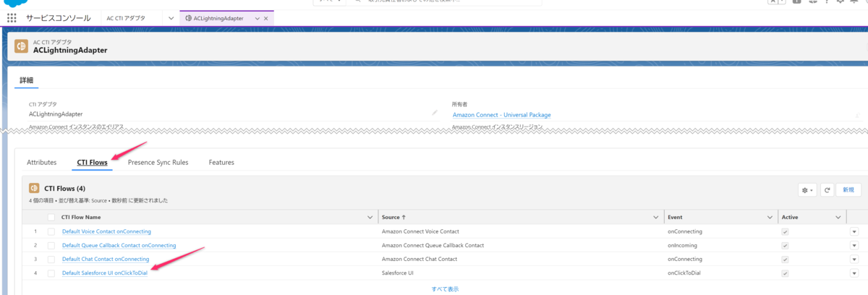Image resolution: width=868 pixels, height=295 pixels.
Task: Show row actions for Default Salesforce UI onClickToDial
Action: point(854,273)
